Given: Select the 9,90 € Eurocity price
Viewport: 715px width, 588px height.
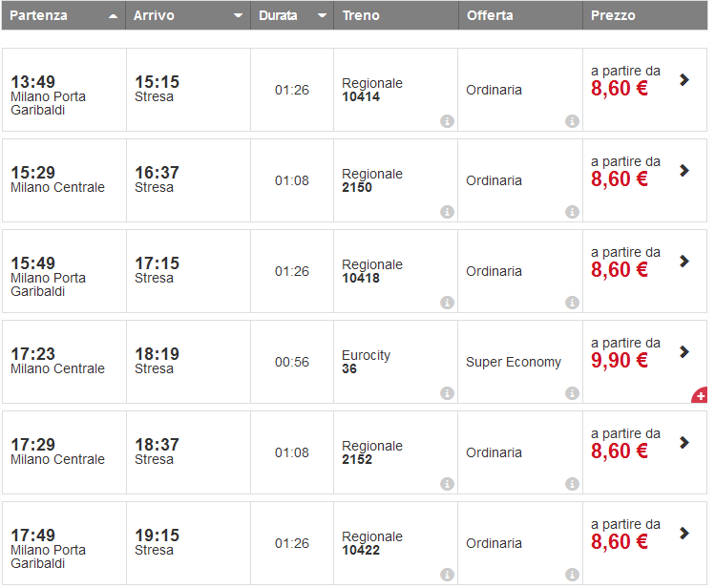Looking at the screenshot, I should tap(620, 361).
